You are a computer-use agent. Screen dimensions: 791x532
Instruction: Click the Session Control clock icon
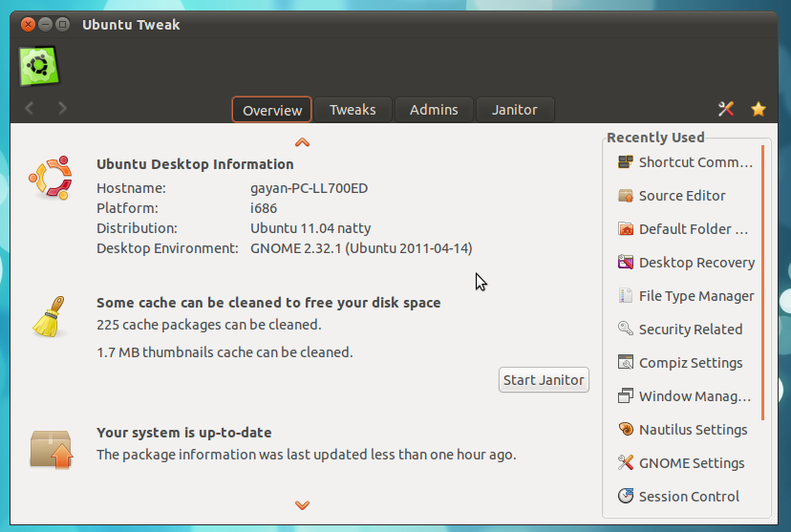coord(626,496)
